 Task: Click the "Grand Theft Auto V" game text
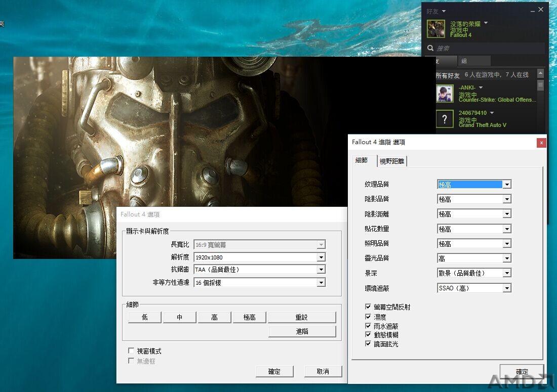click(x=483, y=125)
